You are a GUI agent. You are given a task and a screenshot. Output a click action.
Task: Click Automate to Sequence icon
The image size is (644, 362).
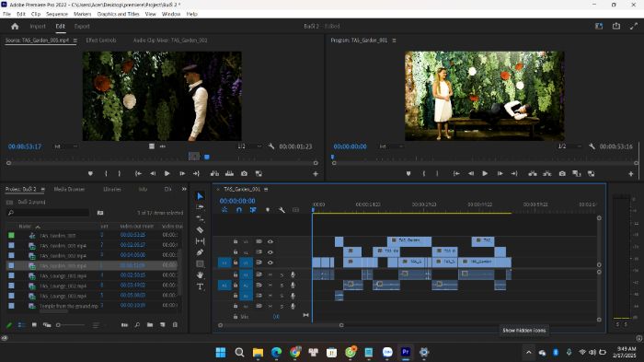click(124, 325)
